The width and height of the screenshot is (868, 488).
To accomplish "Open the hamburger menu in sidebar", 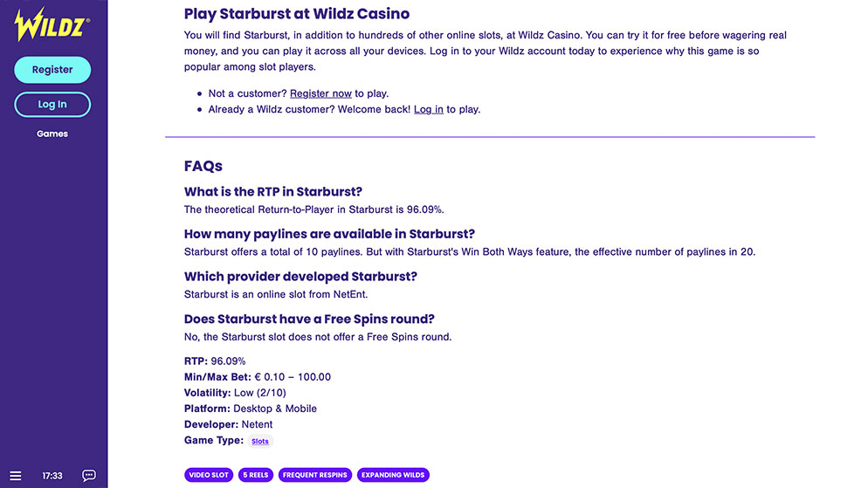I will pyautogui.click(x=16, y=476).
